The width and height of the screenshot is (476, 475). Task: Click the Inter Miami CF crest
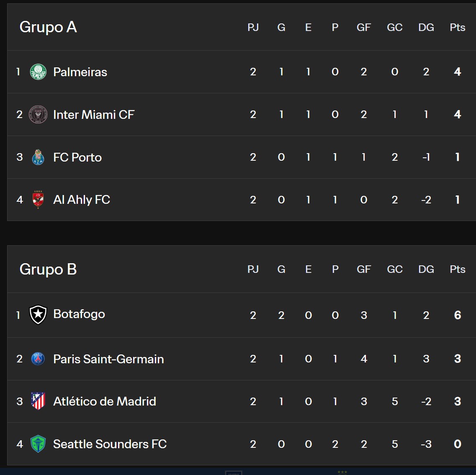pyautogui.click(x=38, y=114)
